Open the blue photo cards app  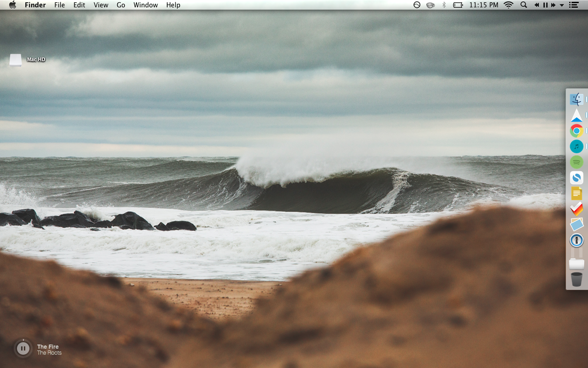(x=577, y=224)
